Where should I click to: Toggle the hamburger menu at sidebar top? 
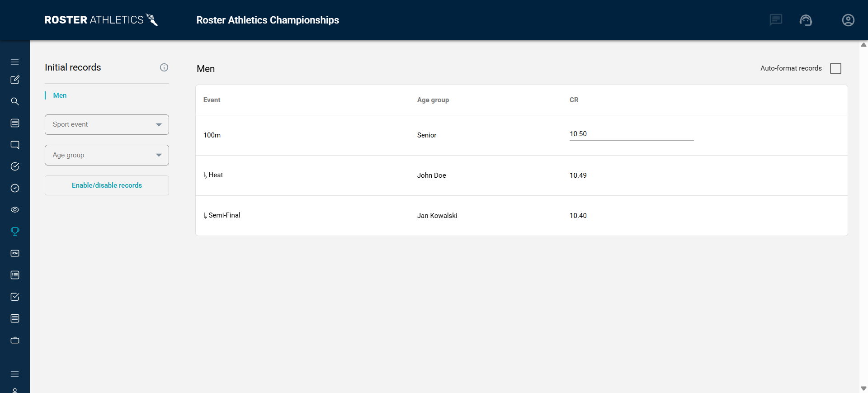15,62
